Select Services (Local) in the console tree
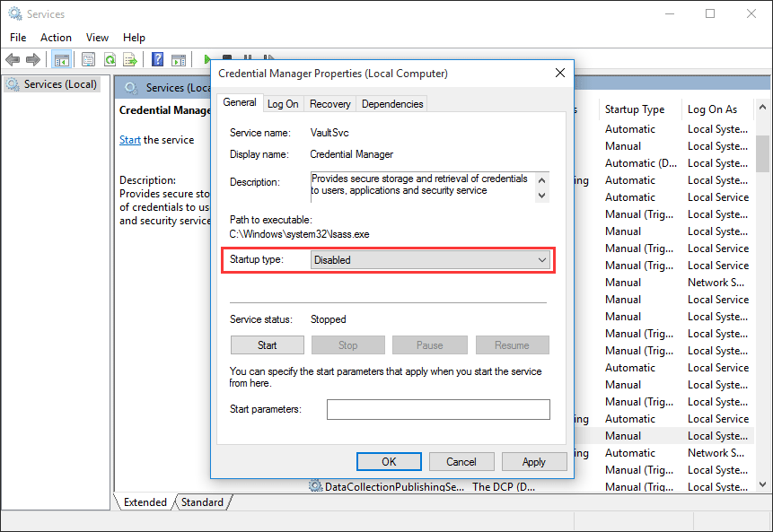 (x=60, y=84)
